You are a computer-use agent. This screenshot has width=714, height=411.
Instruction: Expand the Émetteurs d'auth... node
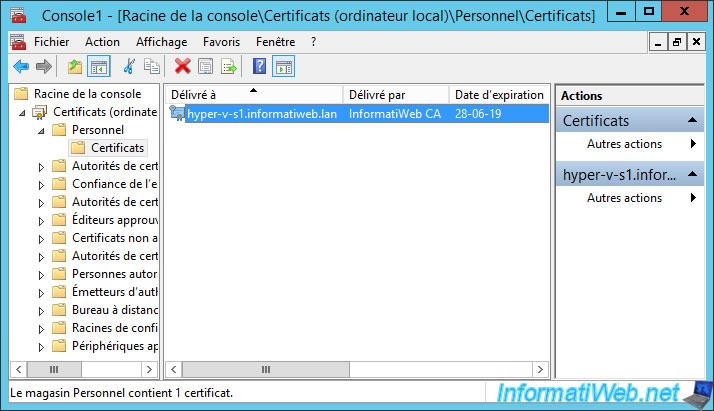point(41,294)
